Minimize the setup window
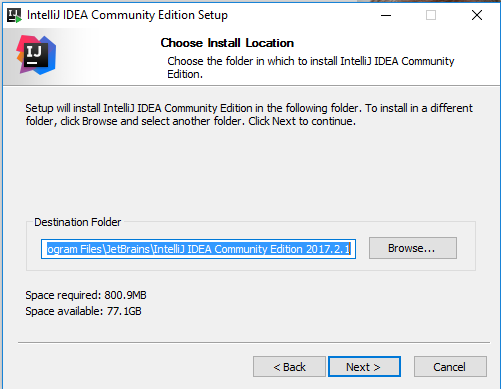 click(x=386, y=15)
